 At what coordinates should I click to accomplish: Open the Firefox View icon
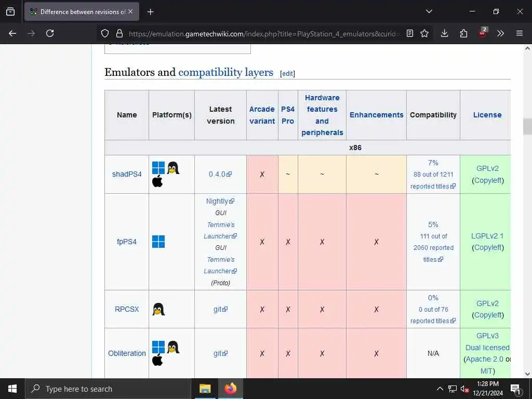coord(10,11)
